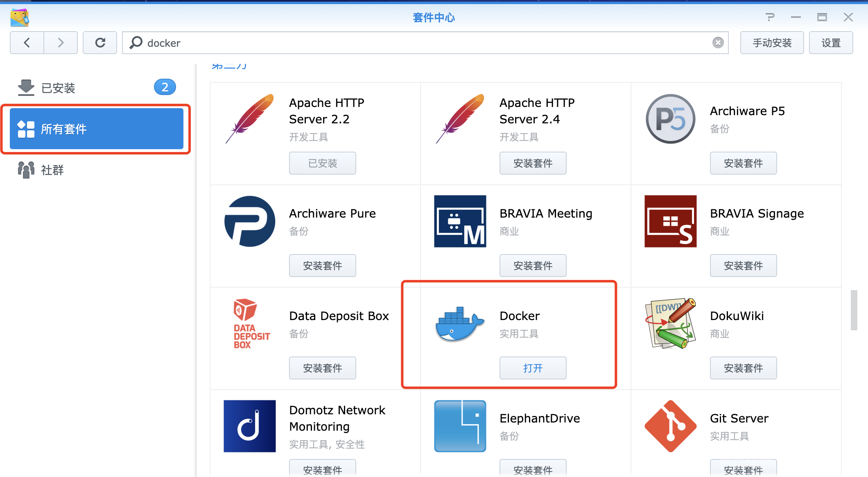Open the ElephantDrive package title
This screenshot has height=477, width=868.
pos(540,418)
